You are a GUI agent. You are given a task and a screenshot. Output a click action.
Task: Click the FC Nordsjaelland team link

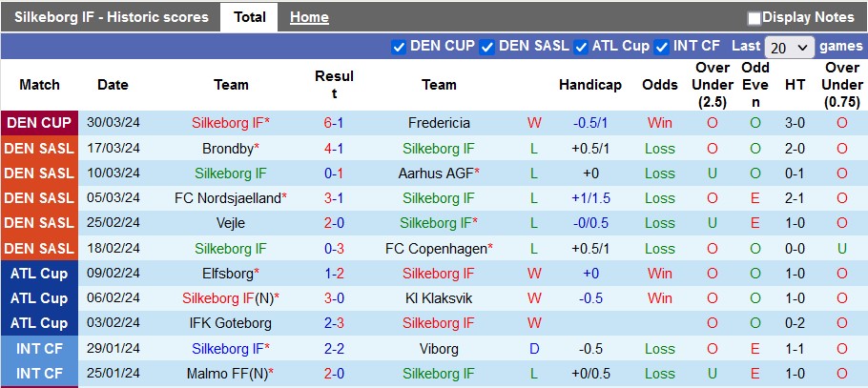(227, 198)
